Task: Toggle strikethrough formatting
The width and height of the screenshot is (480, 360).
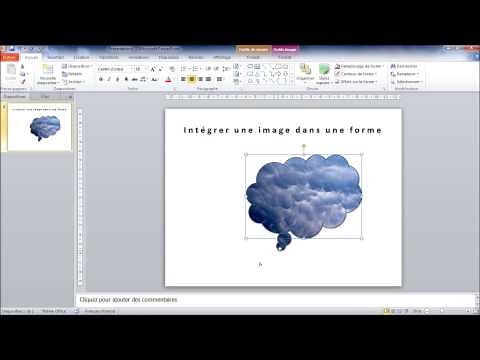Action: [135, 79]
